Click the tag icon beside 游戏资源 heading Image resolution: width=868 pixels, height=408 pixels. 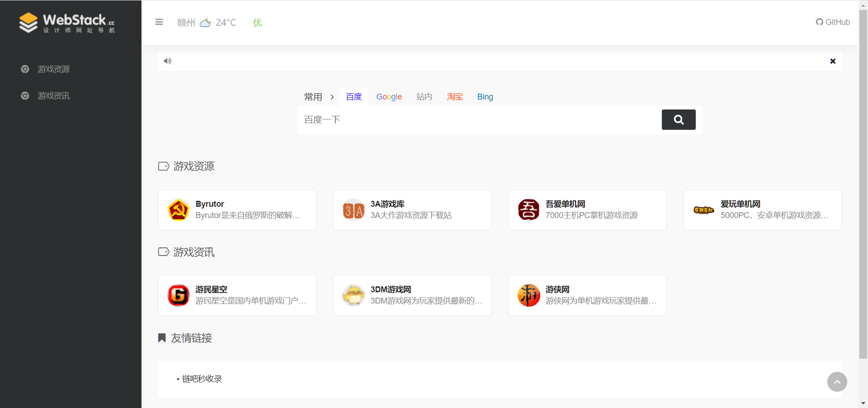pyautogui.click(x=164, y=166)
